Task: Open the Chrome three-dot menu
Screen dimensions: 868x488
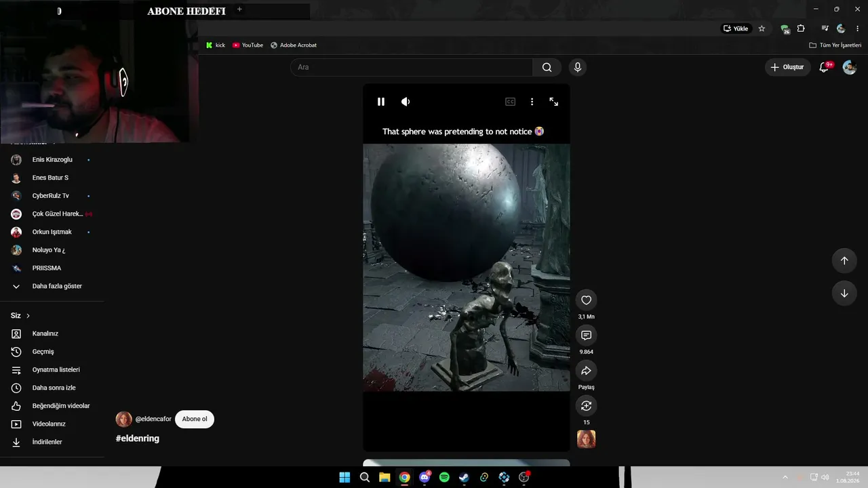Action: 857,28
